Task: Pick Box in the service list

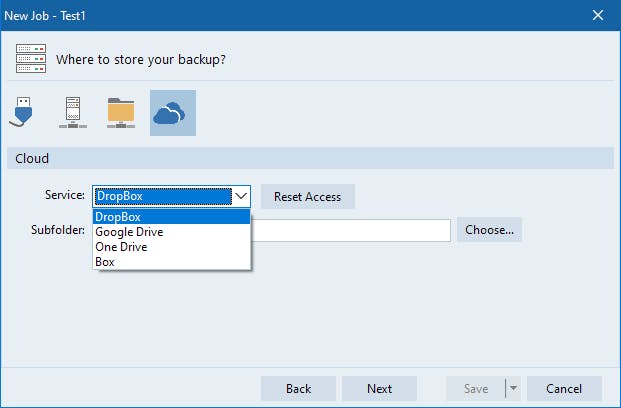Action: (x=171, y=262)
